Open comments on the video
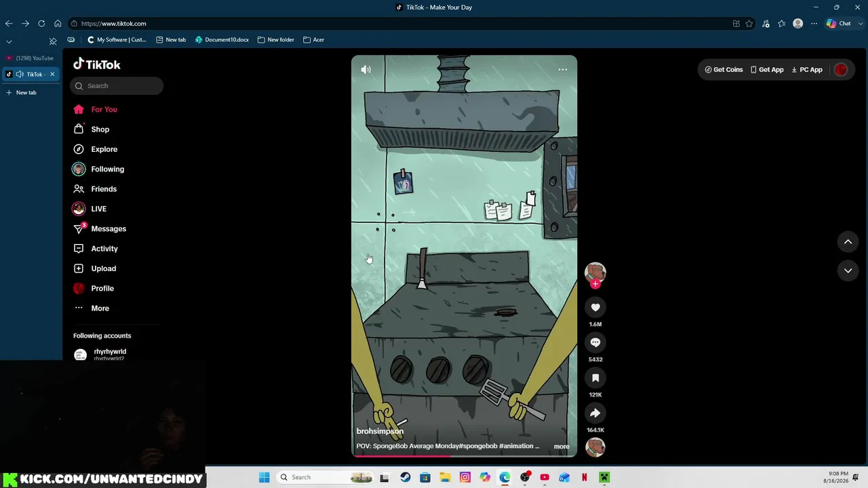868x488 pixels. (595, 343)
